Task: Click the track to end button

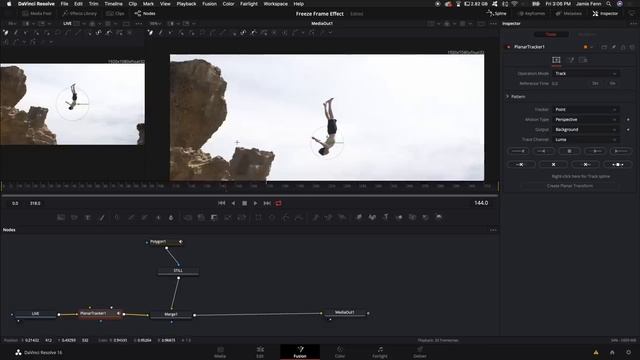Action: [x=621, y=151]
